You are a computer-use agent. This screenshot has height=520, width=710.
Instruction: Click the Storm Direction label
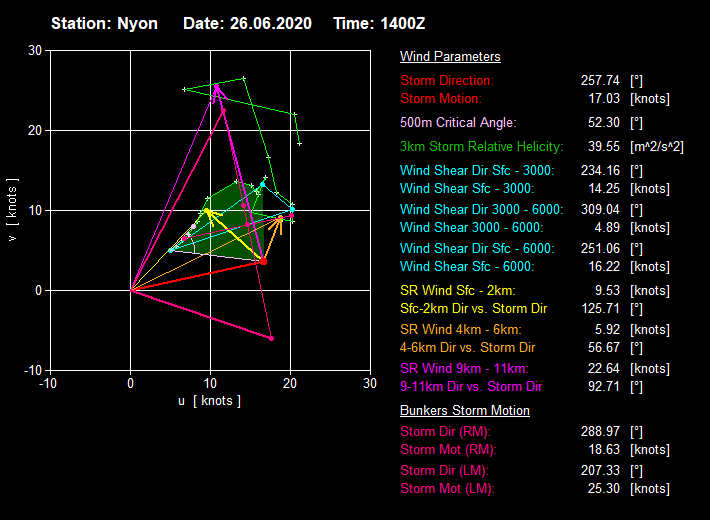click(x=447, y=80)
